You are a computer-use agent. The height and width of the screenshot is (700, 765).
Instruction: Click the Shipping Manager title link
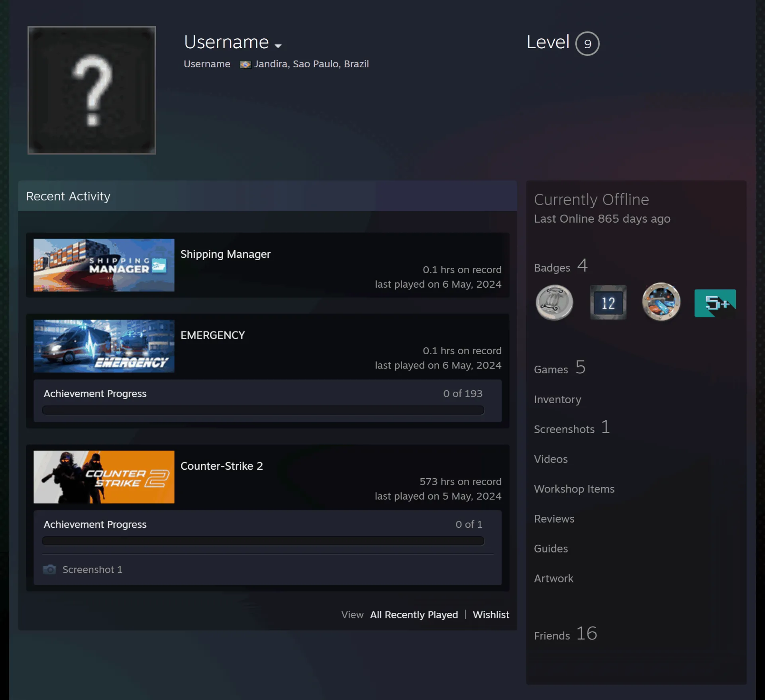pyautogui.click(x=226, y=254)
